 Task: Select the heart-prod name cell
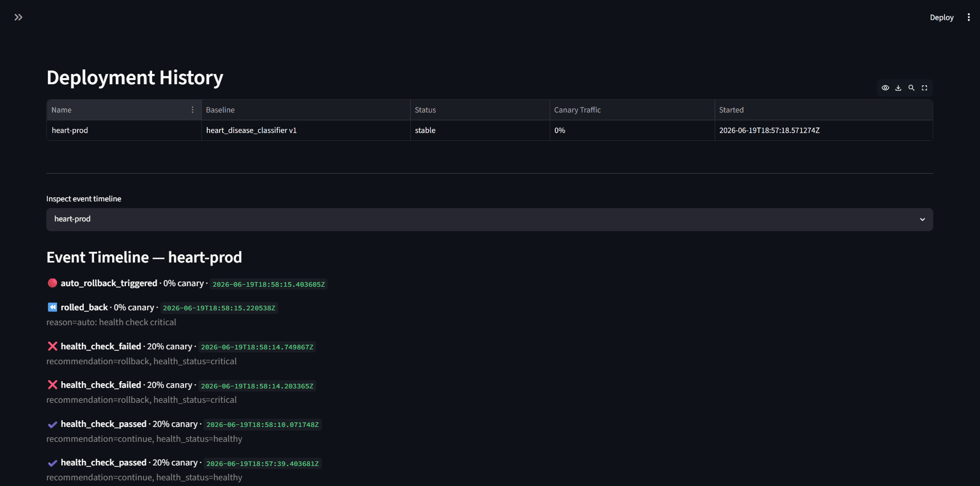tap(124, 130)
